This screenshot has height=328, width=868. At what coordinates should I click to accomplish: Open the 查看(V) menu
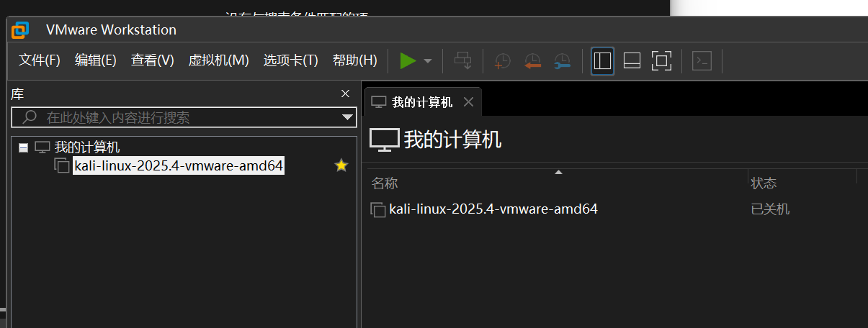[152, 60]
